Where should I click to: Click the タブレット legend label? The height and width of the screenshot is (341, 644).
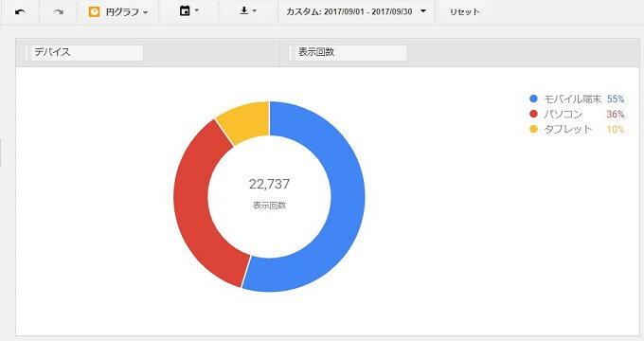[x=568, y=130]
